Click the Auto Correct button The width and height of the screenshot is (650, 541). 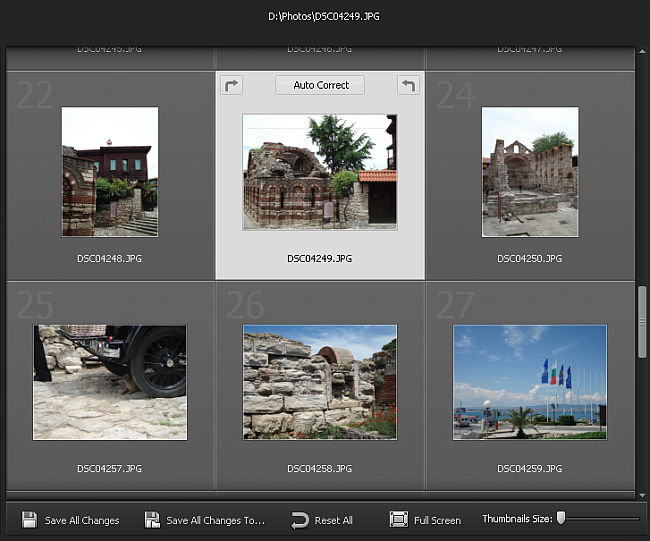pyautogui.click(x=320, y=85)
